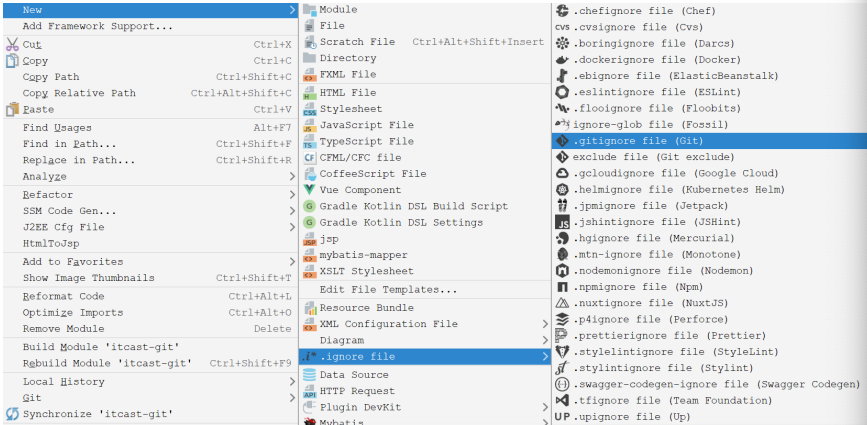Click the HTML File icon

tap(310, 93)
